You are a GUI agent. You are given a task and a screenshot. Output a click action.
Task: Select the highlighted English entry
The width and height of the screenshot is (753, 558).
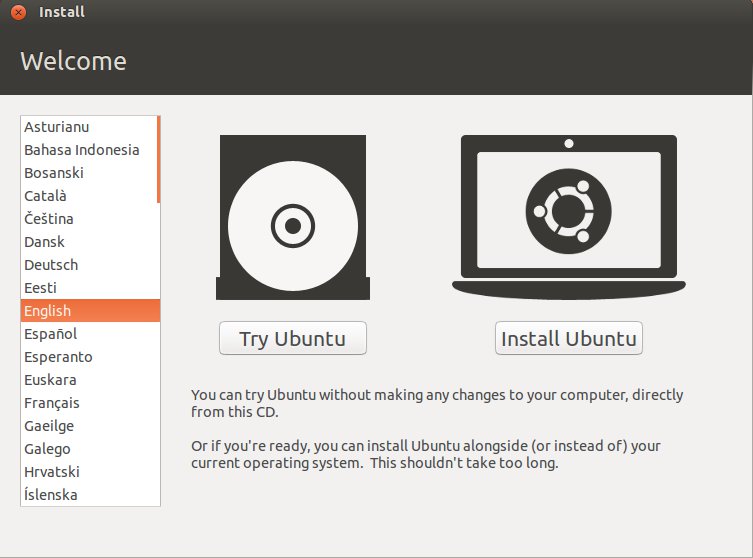[x=90, y=311]
